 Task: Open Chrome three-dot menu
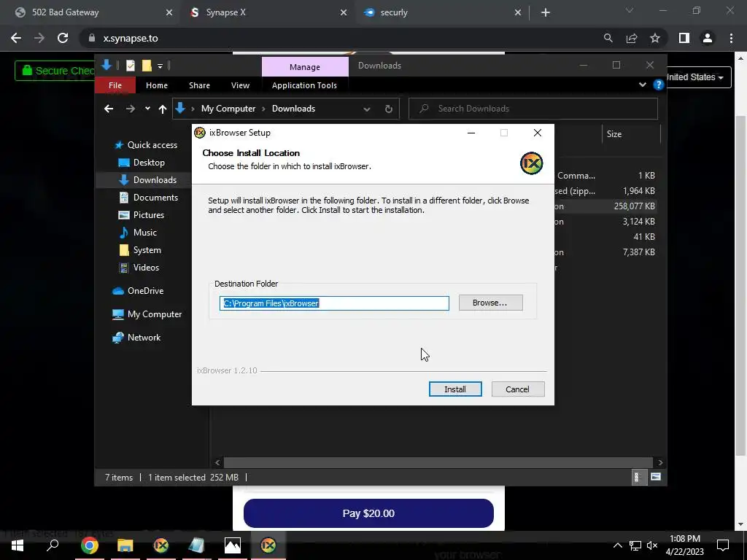pos(731,38)
